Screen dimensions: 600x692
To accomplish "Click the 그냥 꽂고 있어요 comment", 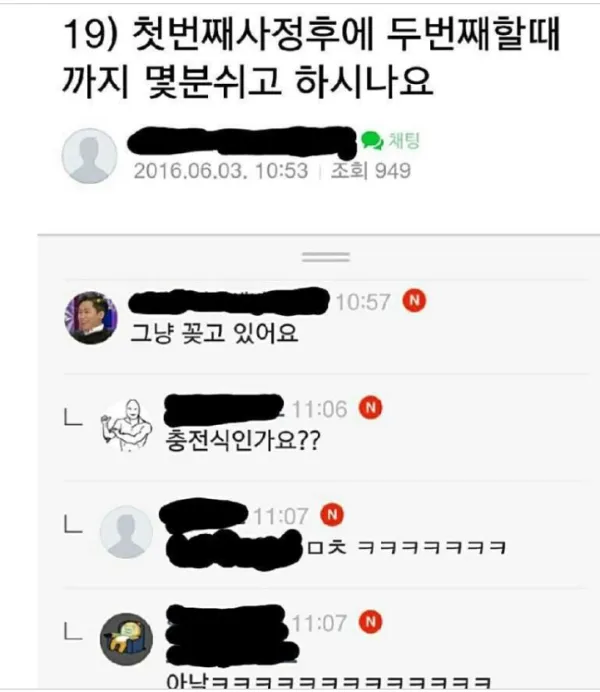I will 214,333.
